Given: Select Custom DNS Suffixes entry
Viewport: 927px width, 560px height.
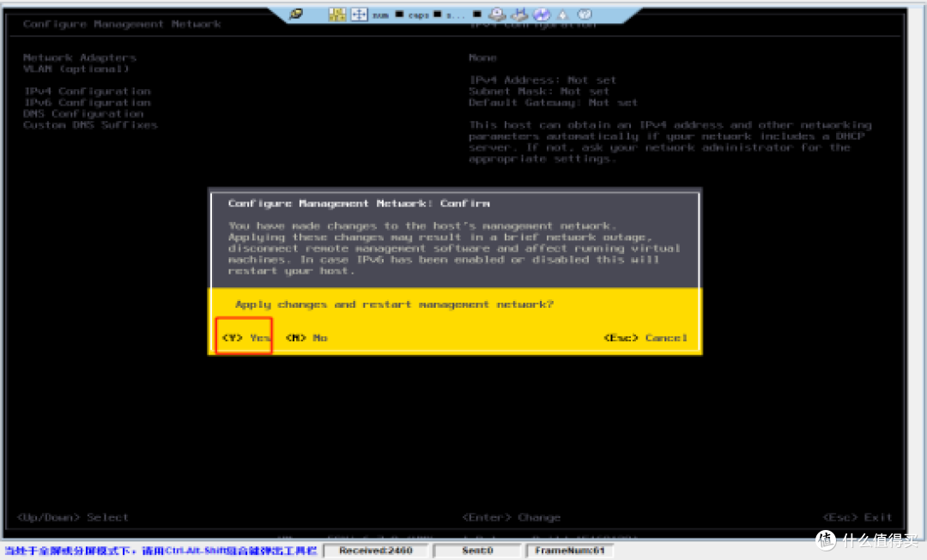Looking at the screenshot, I should click(x=90, y=124).
